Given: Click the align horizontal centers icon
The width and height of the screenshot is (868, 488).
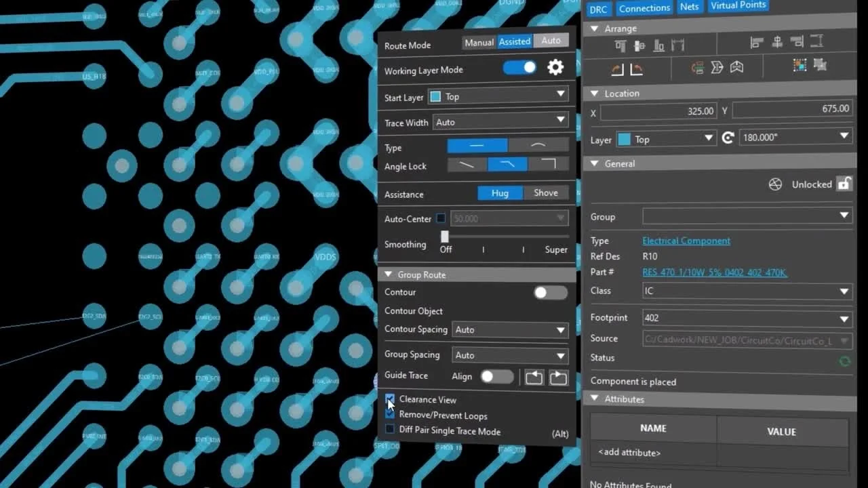Looking at the screenshot, I should click(777, 42).
